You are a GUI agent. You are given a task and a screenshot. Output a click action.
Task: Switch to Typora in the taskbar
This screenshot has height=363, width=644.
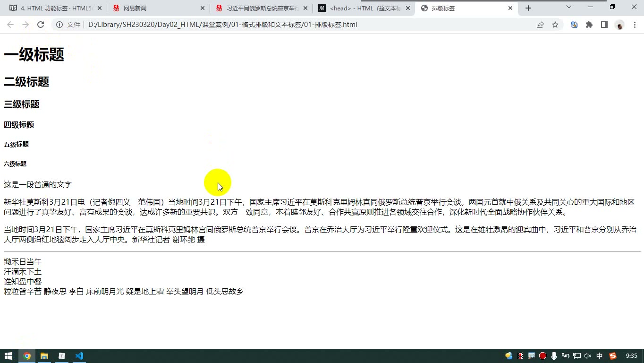[x=62, y=356]
